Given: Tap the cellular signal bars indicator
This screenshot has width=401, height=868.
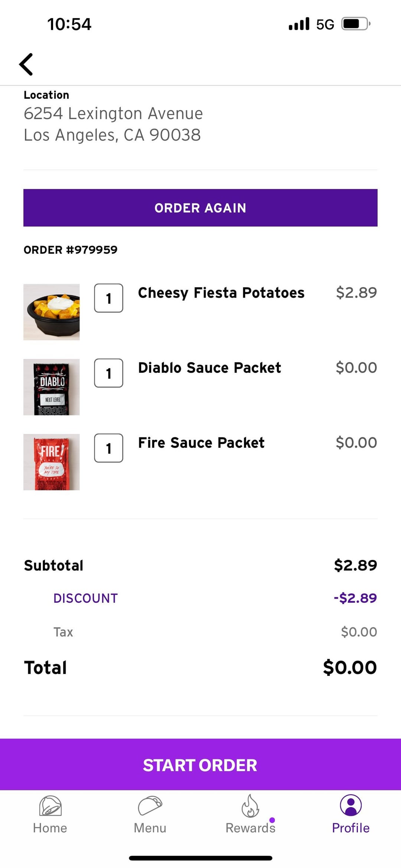Looking at the screenshot, I should point(299,24).
